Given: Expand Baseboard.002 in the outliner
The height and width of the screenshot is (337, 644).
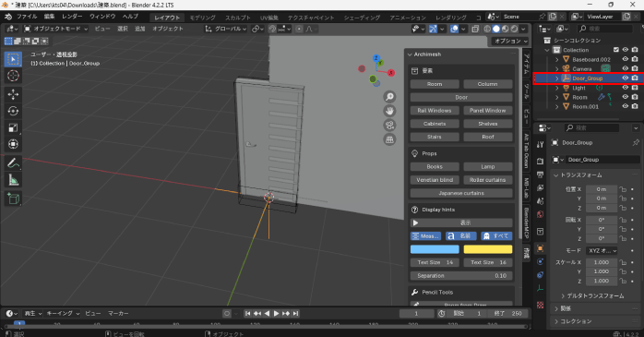Looking at the screenshot, I should pyautogui.click(x=557, y=59).
